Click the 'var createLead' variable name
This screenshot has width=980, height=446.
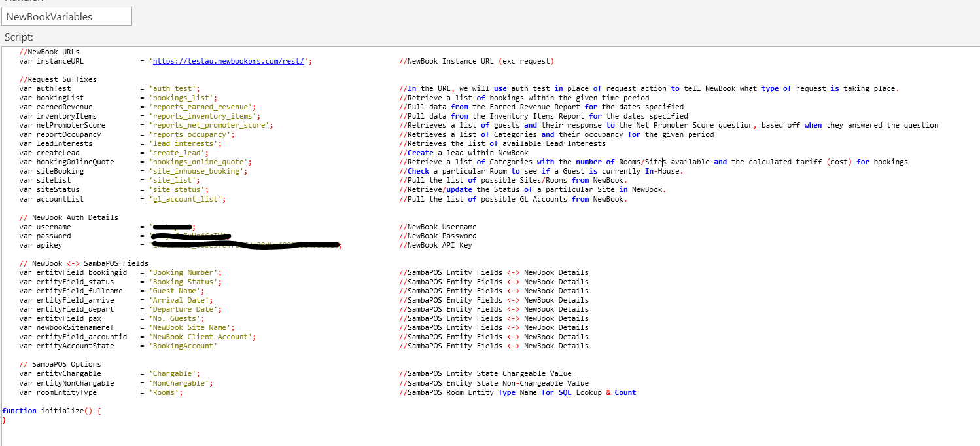click(x=50, y=153)
